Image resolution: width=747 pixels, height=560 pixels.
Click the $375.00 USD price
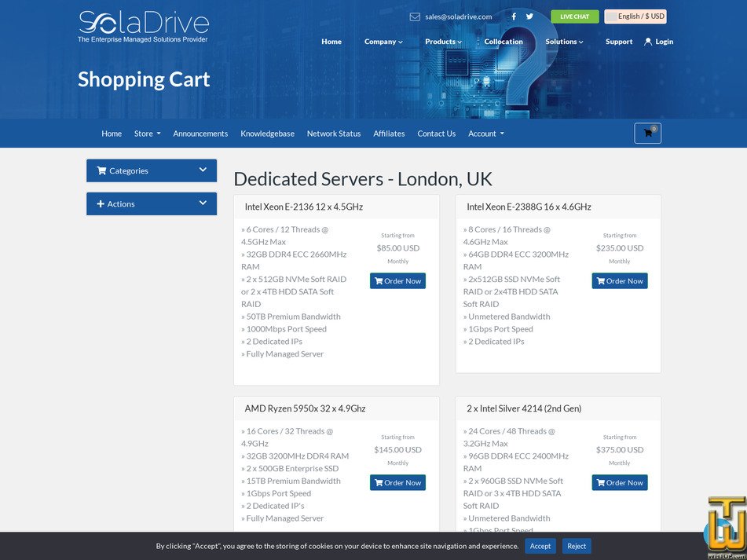(x=620, y=450)
